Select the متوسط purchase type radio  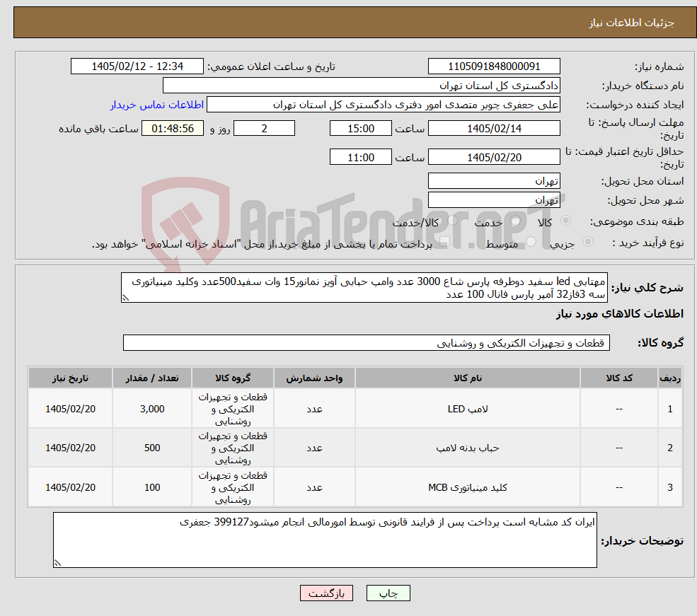531,242
